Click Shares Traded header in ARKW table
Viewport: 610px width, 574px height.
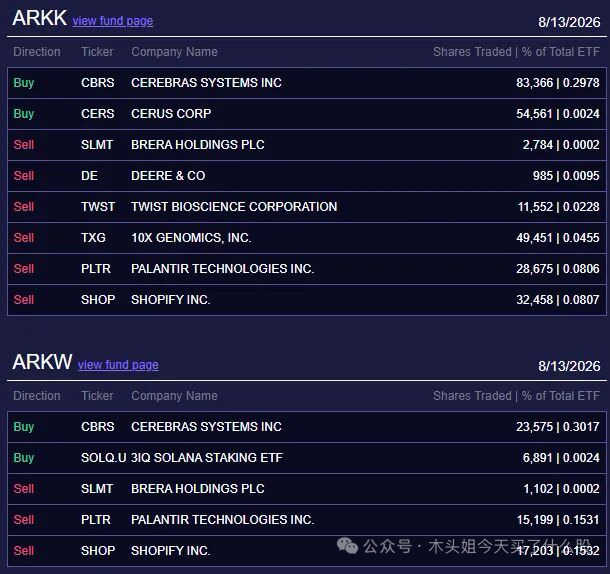coord(472,396)
